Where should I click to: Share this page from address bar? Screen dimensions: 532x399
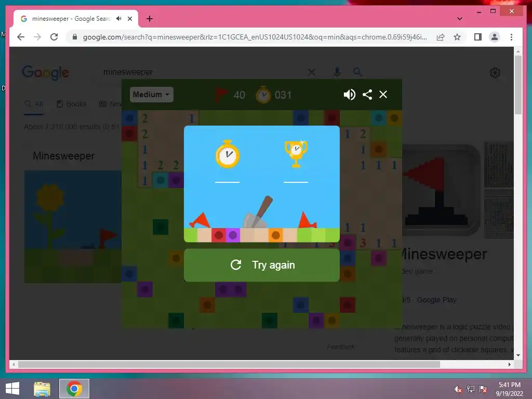click(441, 37)
